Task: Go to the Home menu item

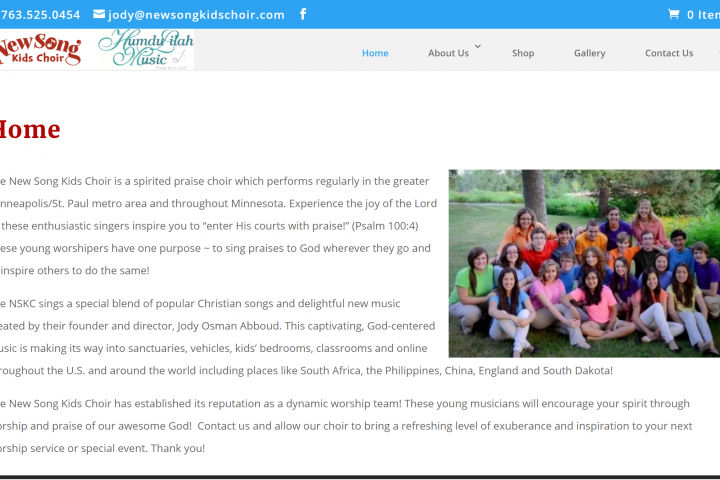Action: [x=375, y=53]
